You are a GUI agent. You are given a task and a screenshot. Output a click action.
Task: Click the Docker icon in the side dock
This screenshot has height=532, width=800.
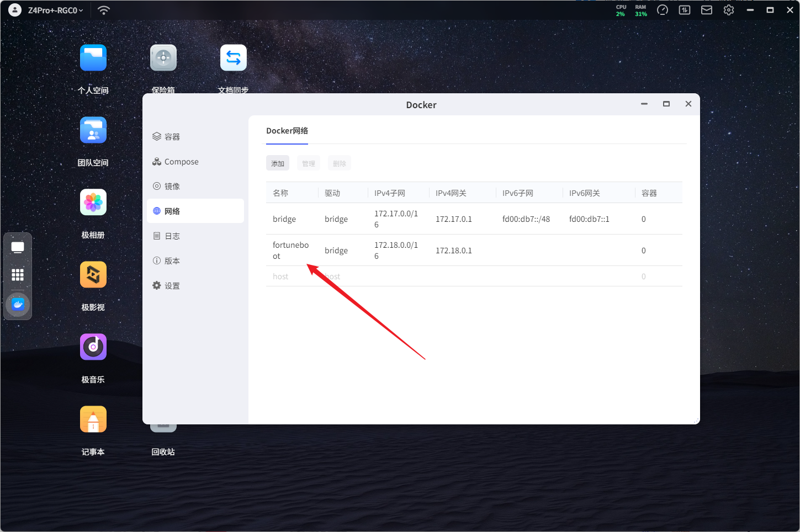pyautogui.click(x=18, y=304)
